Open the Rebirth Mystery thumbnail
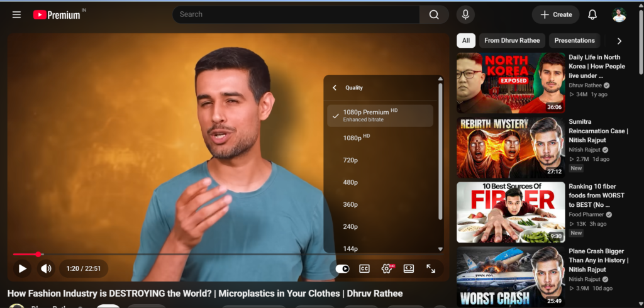 (x=511, y=148)
